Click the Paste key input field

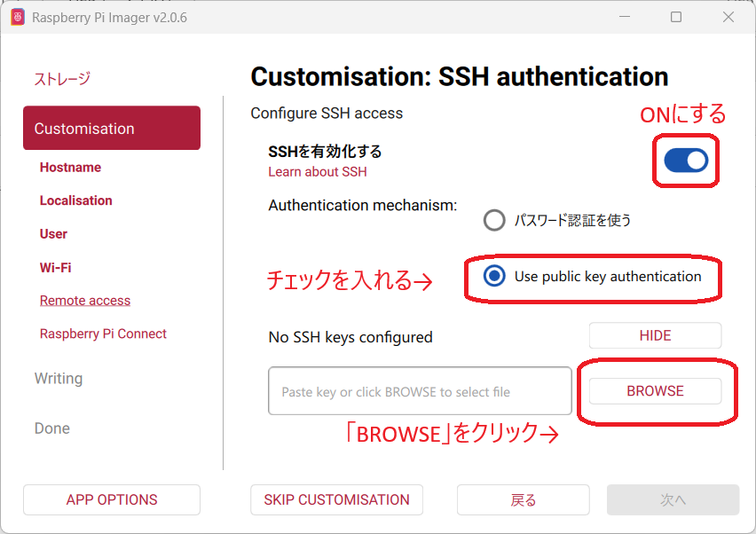click(420, 391)
